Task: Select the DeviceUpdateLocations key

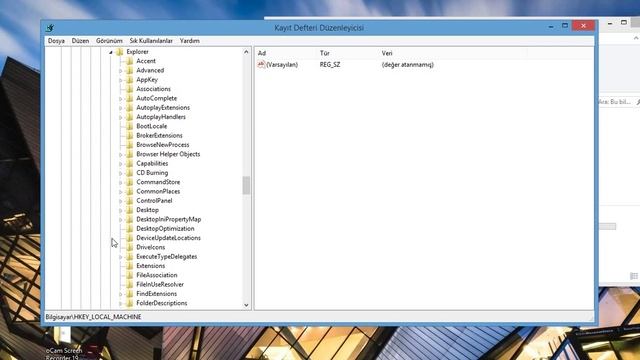Action: 169,238
